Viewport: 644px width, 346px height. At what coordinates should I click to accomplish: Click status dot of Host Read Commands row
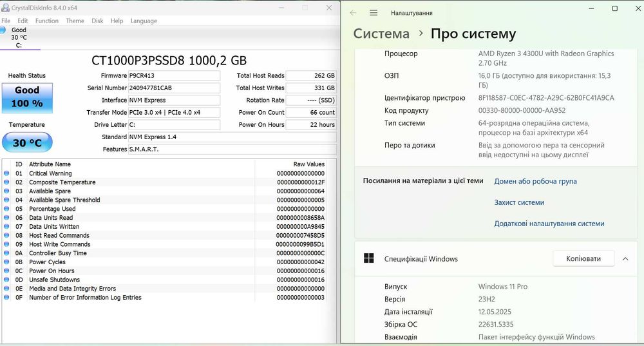click(6, 235)
